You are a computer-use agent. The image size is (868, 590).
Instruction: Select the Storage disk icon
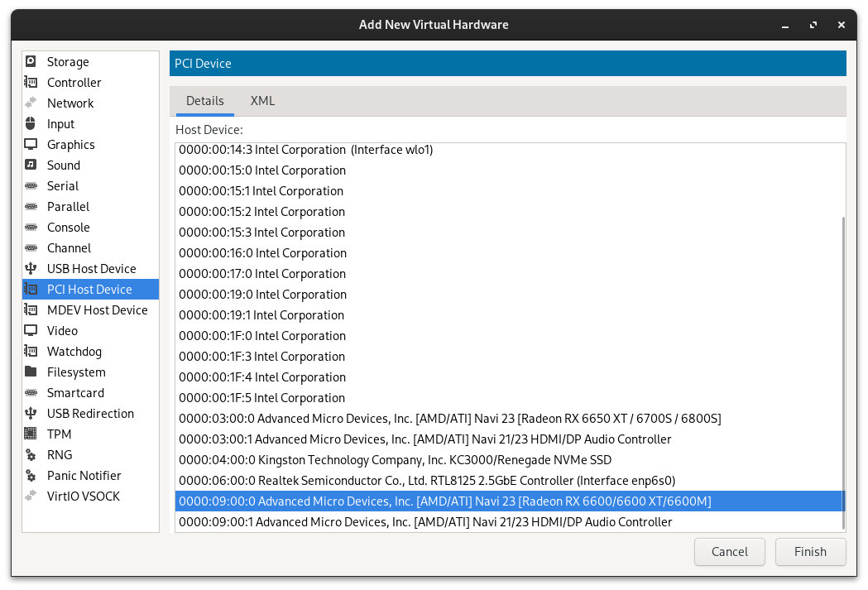point(31,61)
